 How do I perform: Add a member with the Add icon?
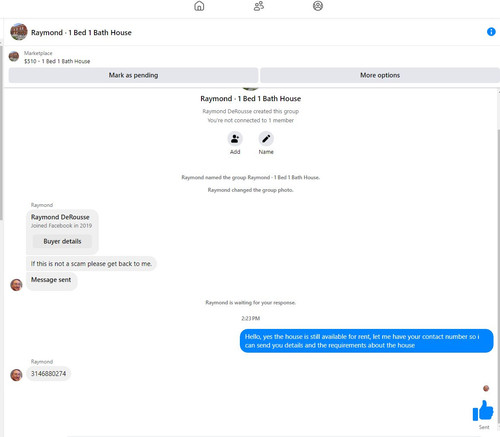(x=235, y=139)
